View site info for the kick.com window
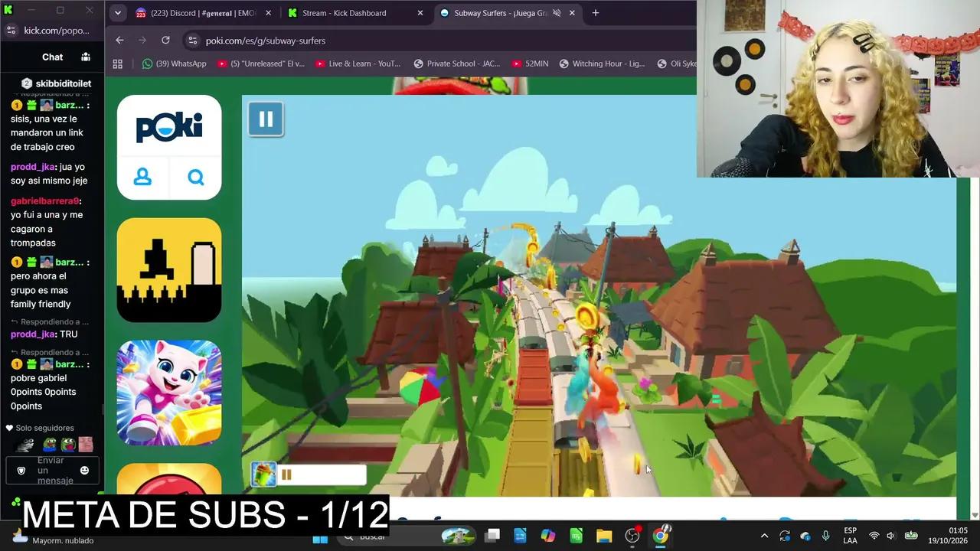The width and height of the screenshot is (980, 551). (x=11, y=30)
